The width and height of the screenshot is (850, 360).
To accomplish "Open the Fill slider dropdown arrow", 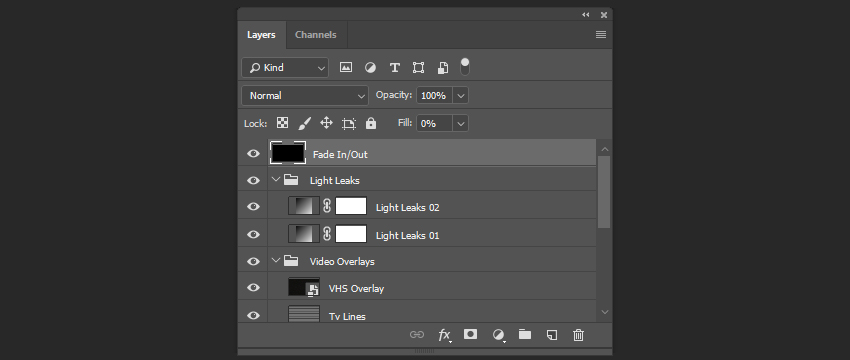I will pyautogui.click(x=461, y=124).
